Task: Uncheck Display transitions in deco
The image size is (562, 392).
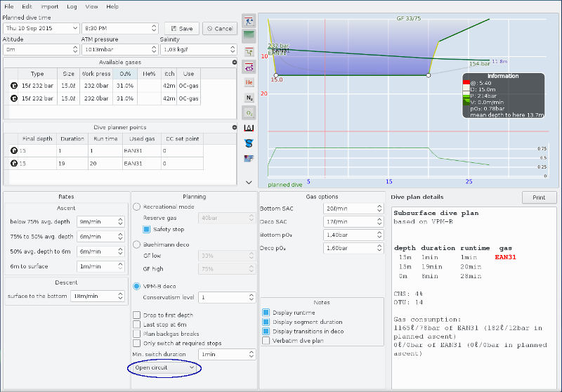Action: pos(266,331)
